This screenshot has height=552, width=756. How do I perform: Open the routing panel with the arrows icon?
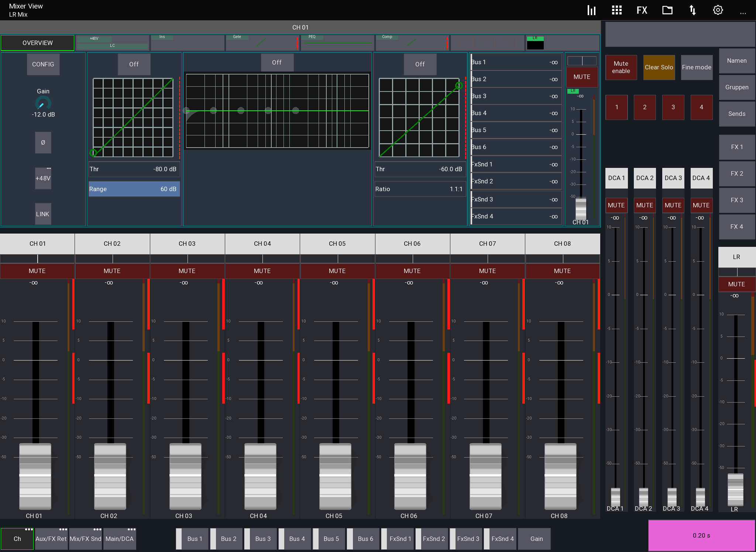click(692, 10)
